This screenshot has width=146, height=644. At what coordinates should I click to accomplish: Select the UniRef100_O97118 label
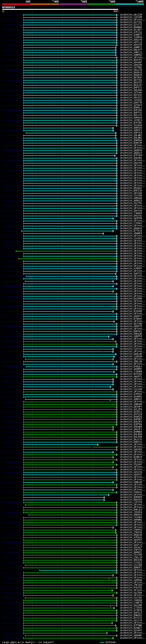click(131, 414)
